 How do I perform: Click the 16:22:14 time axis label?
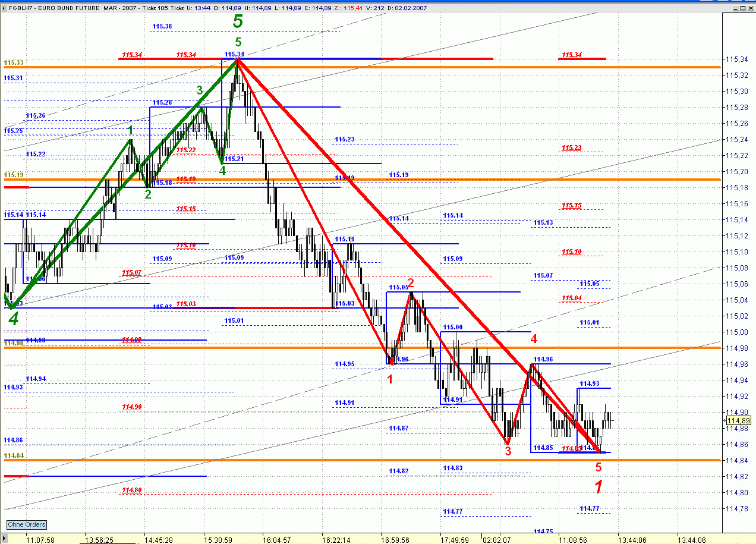[337, 540]
